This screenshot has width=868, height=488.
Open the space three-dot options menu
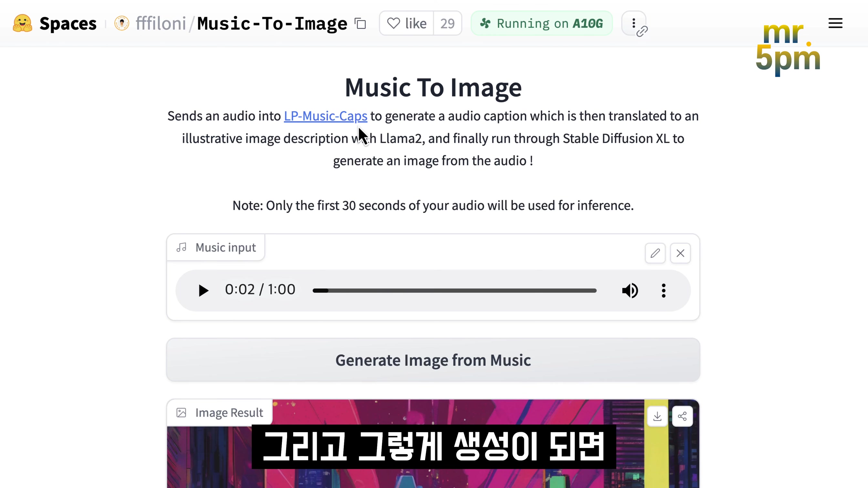[634, 23]
